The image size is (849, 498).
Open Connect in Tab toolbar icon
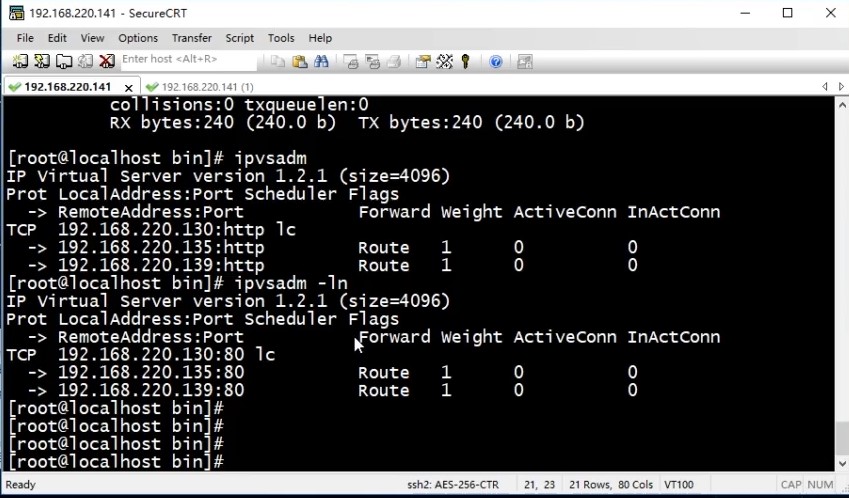63,61
